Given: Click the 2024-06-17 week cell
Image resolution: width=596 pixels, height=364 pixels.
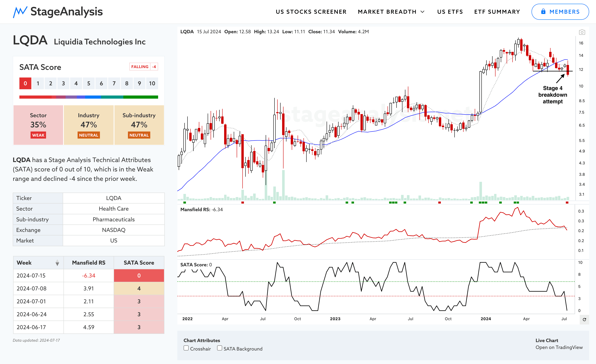Looking at the screenshot, I should (38, 327).
